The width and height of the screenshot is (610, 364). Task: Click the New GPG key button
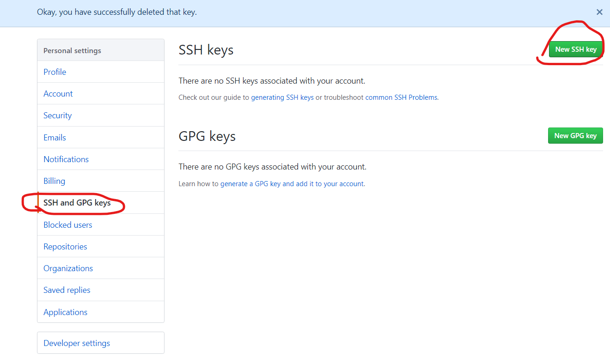coord(575,136)
